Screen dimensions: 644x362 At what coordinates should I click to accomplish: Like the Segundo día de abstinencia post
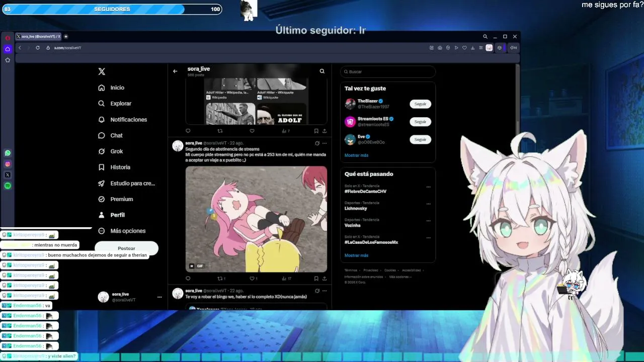click(254, 279)
